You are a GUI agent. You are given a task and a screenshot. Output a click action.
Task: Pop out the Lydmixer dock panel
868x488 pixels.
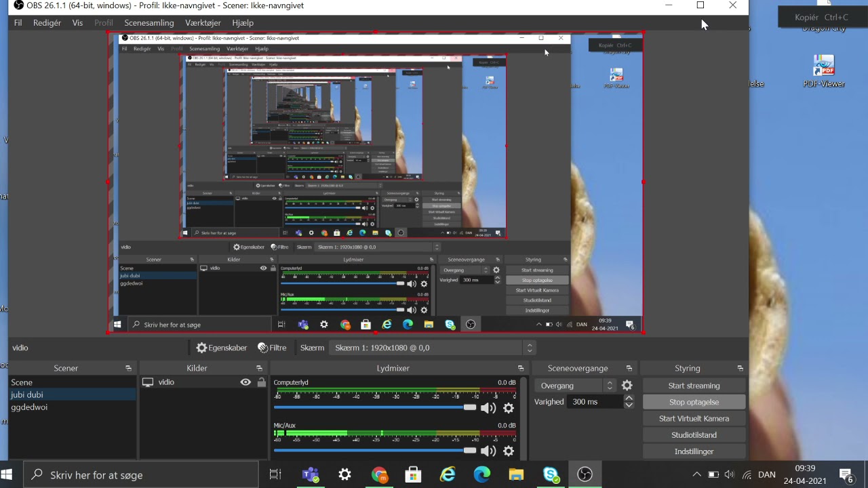[x=521, y=368]
